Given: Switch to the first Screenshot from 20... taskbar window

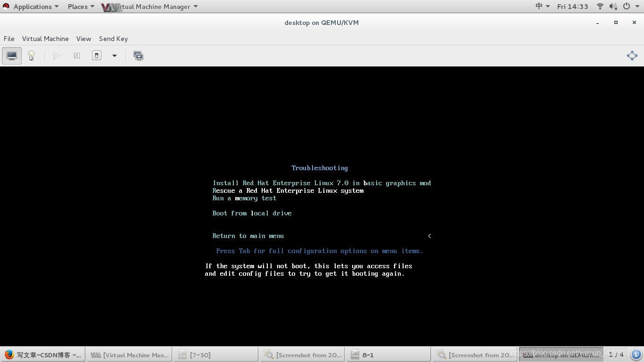Looking at the screenshot, I should click(x=302, y=355).
